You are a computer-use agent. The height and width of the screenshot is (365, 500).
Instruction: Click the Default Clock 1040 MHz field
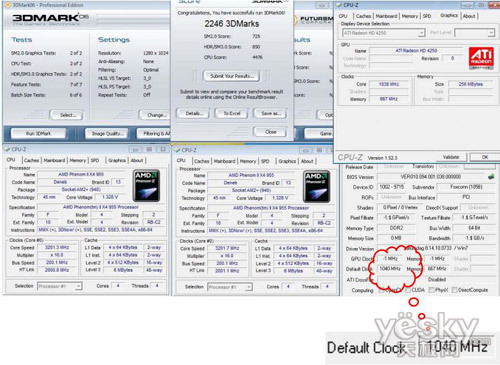390,269
